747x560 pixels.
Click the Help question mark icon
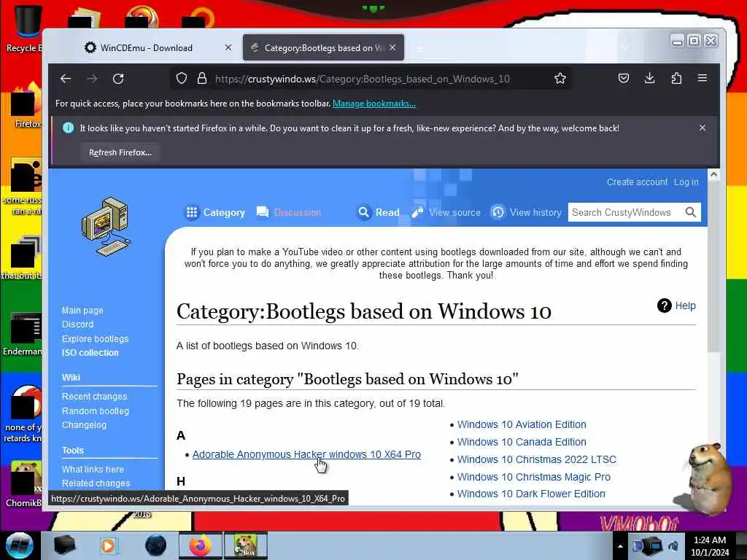pyautogui.click(x=664, y=306)
